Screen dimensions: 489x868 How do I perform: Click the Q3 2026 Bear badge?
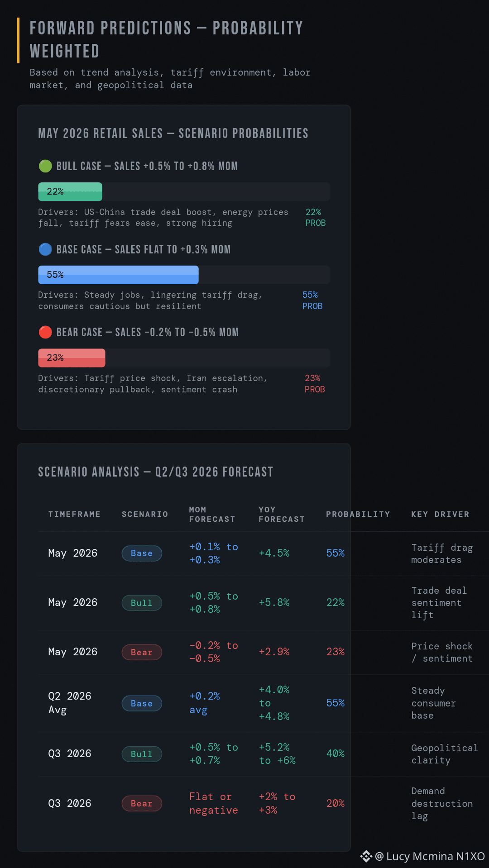point(142,803)
